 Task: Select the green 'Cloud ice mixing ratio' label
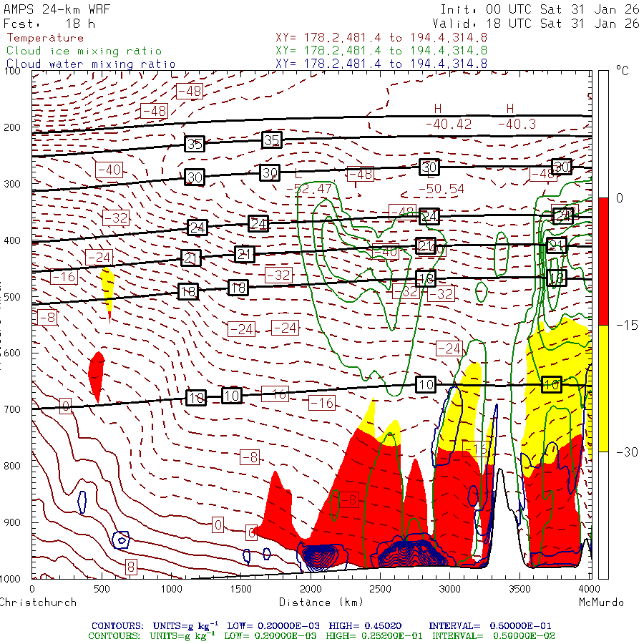coord(84,51)
